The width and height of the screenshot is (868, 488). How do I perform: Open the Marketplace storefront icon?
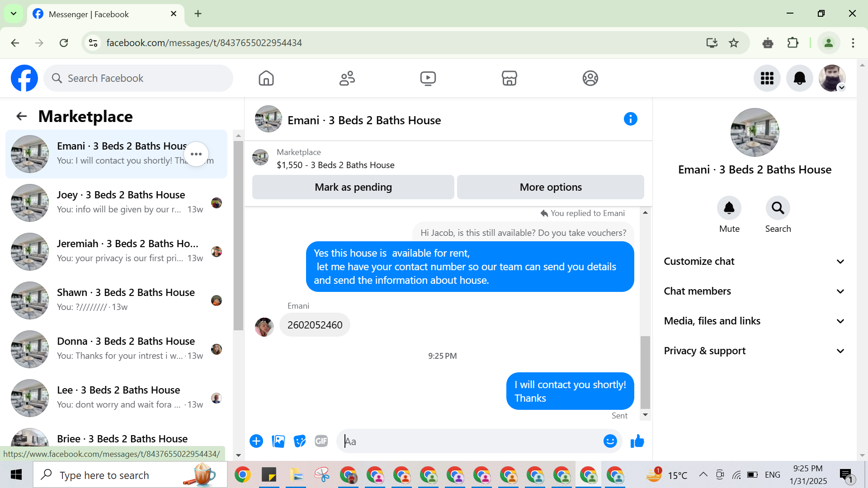pos(509,78)
